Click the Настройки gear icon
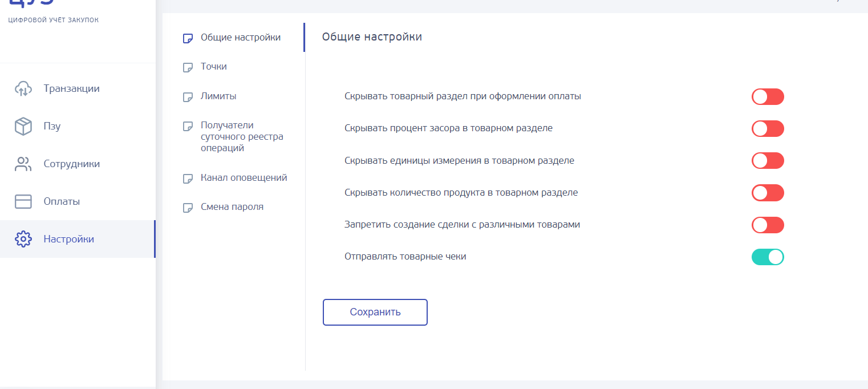This screenshot has height=389, width=868. pyautogui.click(x=23, y=240)
